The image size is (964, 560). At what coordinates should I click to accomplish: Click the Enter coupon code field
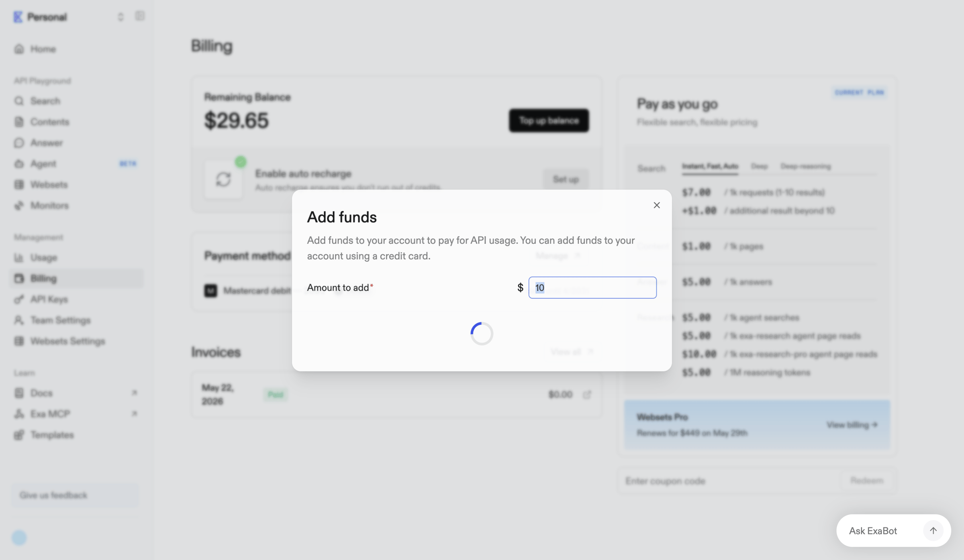pos(730,481)
